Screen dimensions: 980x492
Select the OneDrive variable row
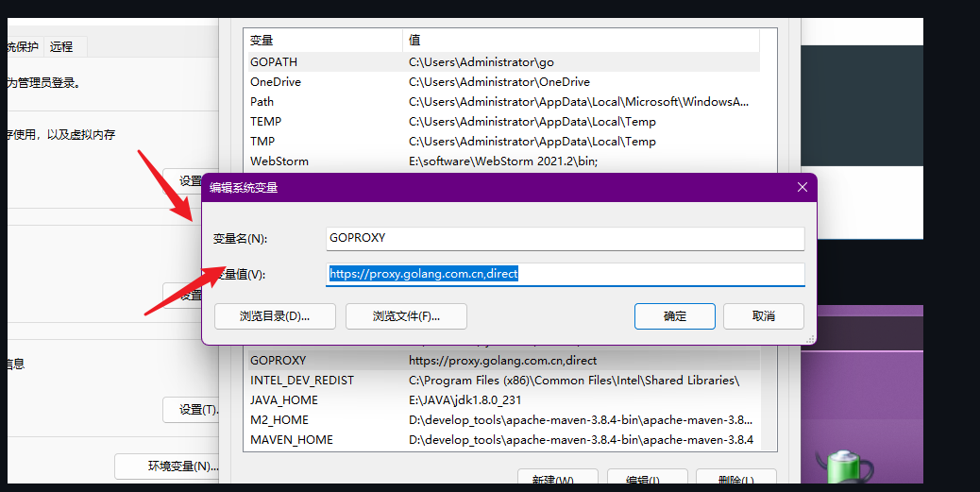502,82
